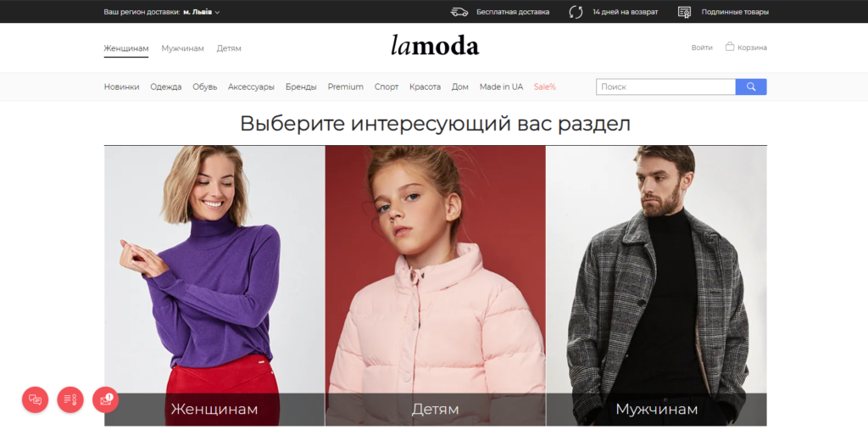The height and width of the screenshot is (430, 868).
Task: Open the Sale% menu item
Action: 545,87
